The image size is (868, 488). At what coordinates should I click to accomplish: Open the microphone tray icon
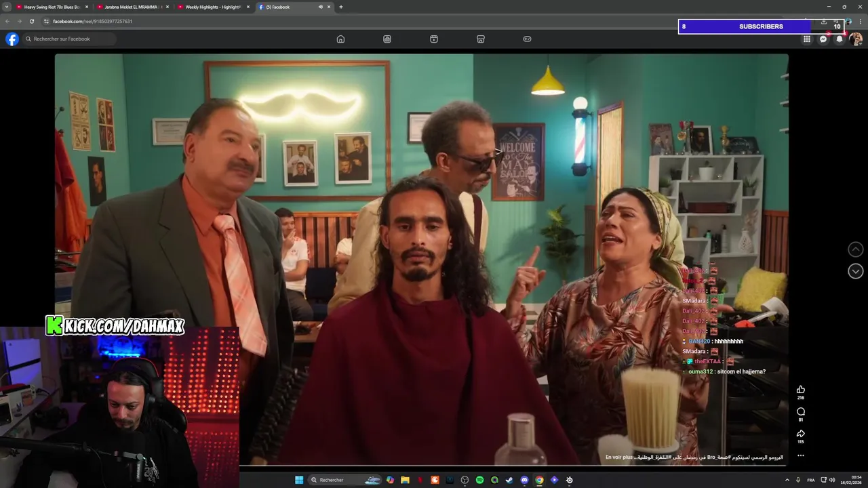798,480
